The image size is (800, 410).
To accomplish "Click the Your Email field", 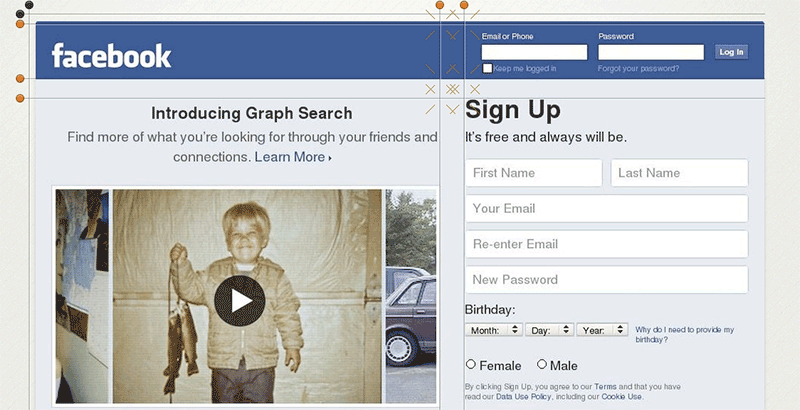I will click(607, 209).
